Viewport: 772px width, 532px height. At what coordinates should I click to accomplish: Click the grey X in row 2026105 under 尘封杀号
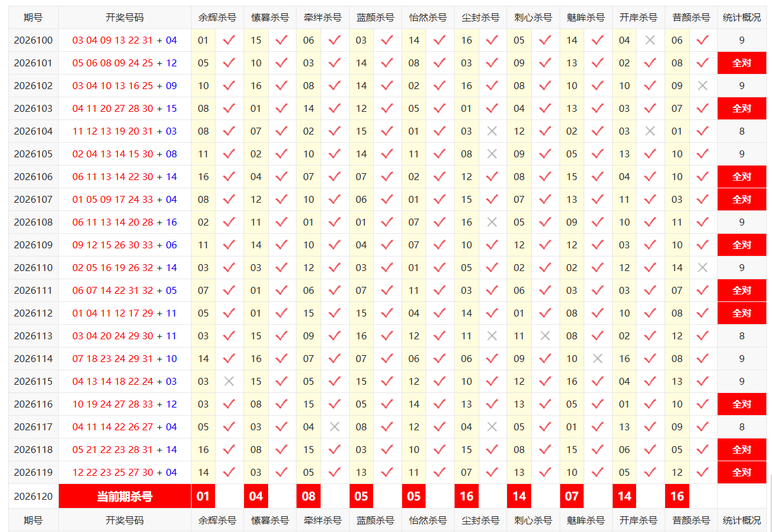(x=492, y=154)
